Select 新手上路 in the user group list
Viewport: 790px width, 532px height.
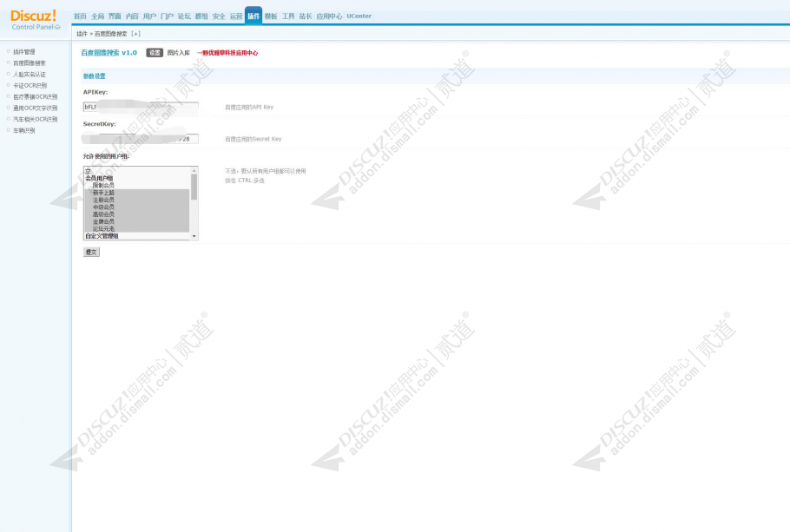[x=136, y=193]
